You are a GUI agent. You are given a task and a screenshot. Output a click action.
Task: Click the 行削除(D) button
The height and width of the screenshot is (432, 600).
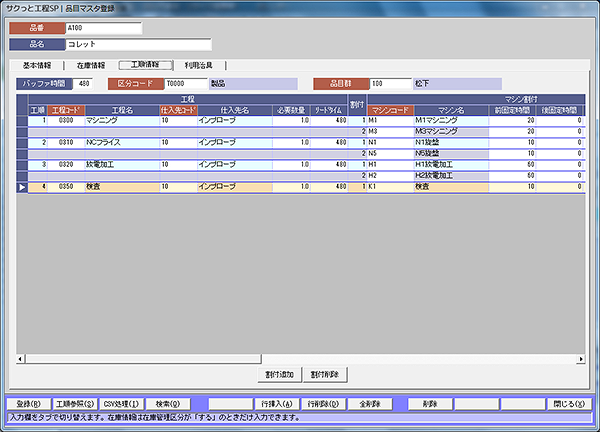pos(324,404)
